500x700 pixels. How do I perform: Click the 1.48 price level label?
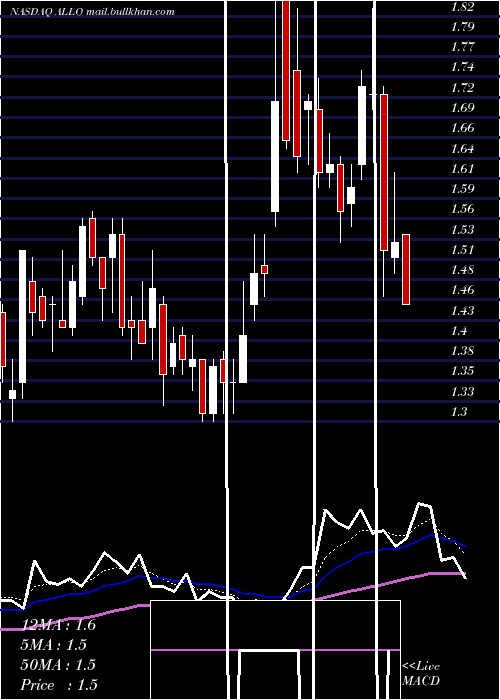[462, 270]
